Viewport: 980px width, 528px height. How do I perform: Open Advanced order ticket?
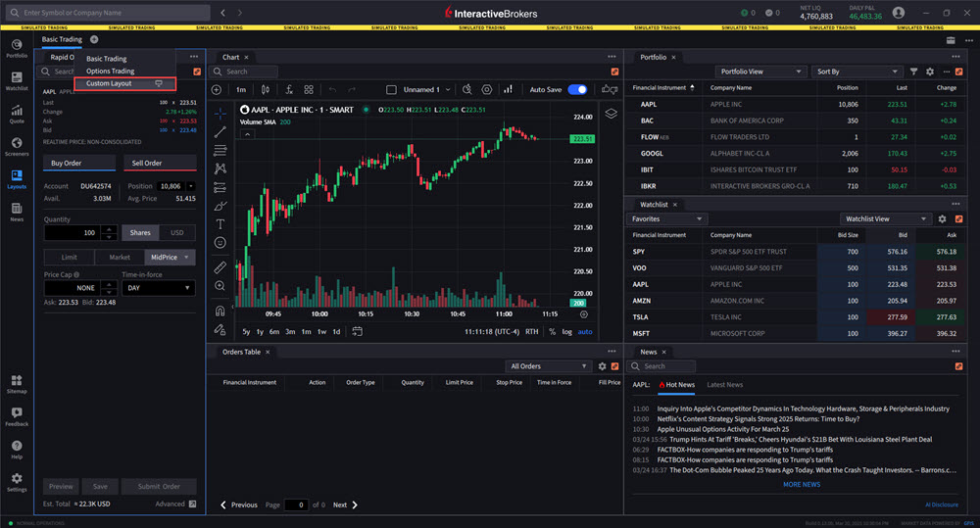click(x=175, y=504)
